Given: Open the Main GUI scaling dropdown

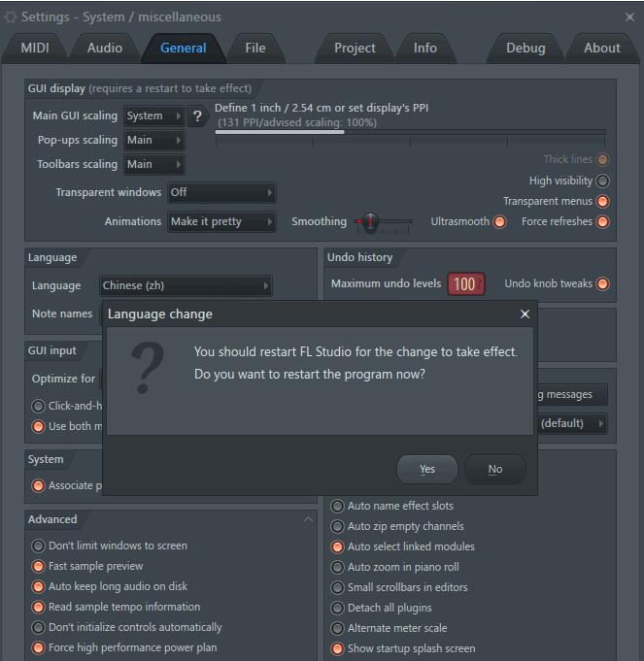Looking at the screenshot, I should coord(153,116).
